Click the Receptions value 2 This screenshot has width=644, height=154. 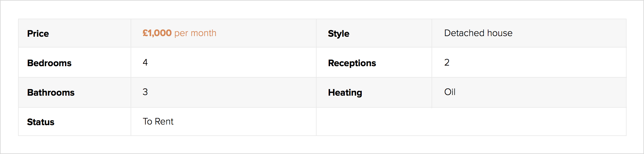(447, 62)
